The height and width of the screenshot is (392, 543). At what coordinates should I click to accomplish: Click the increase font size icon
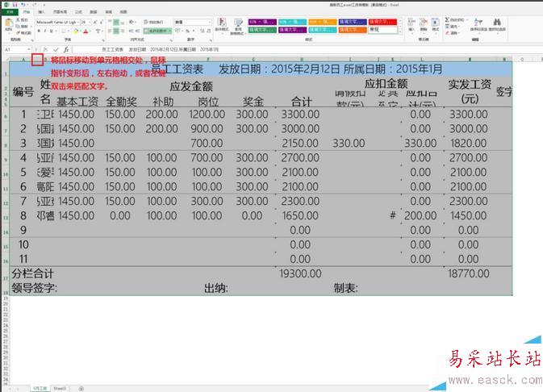[95, 22]
